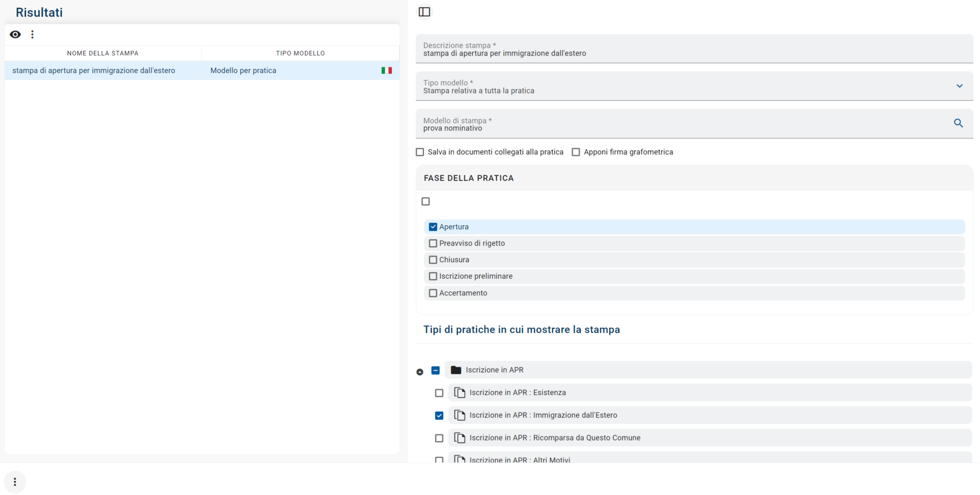Open the three-dot menu beside eye icon

tap(32, 34)
